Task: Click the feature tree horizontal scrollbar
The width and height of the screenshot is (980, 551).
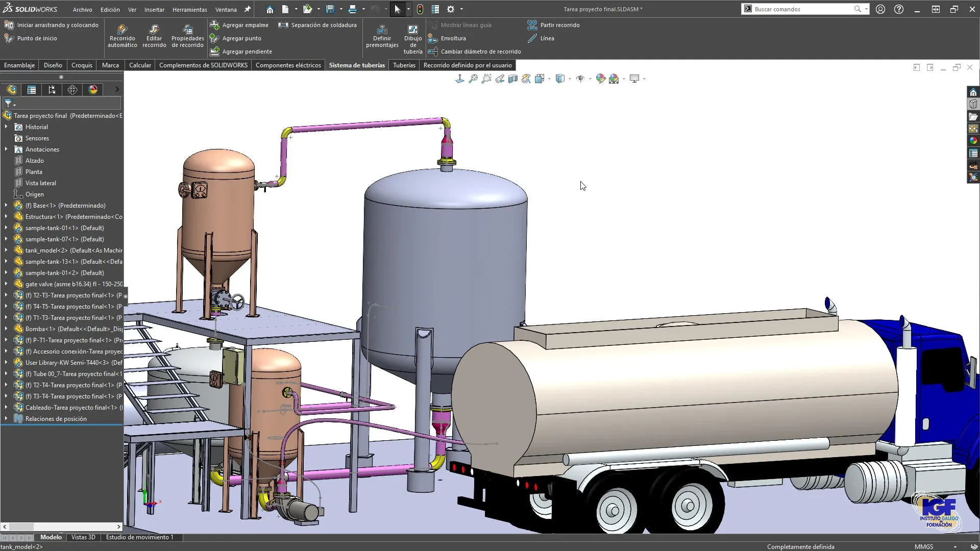Action: click(x=62, y=527)
